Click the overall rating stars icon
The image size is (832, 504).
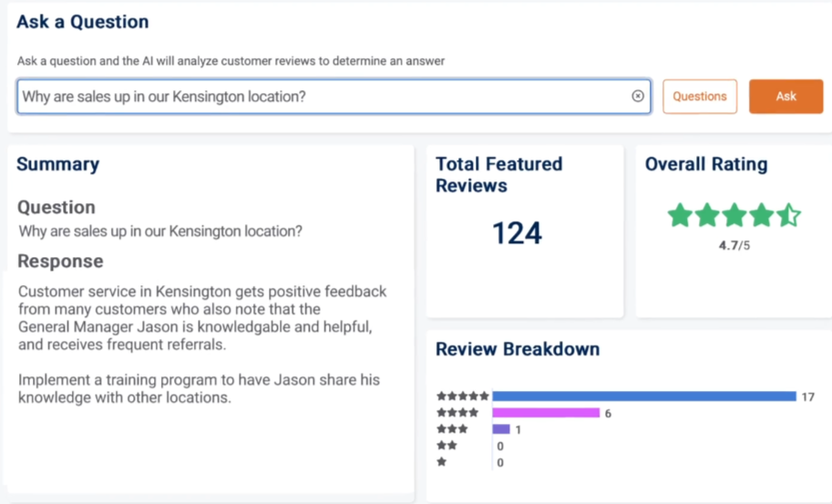tap(734, 216)
